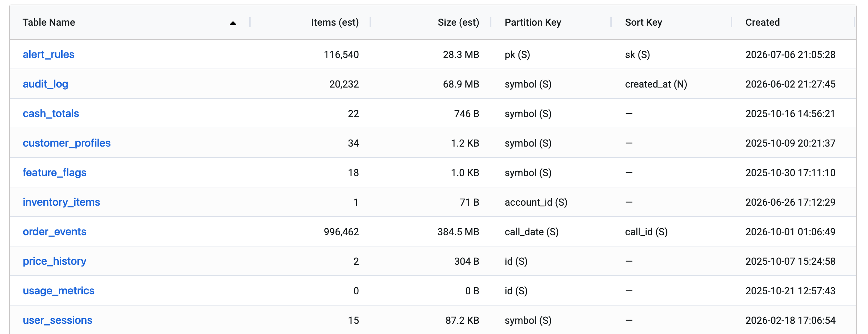This screenshot has height=334, width=868.
Task: Open the cash_totals table link
Action: (51, 114)
